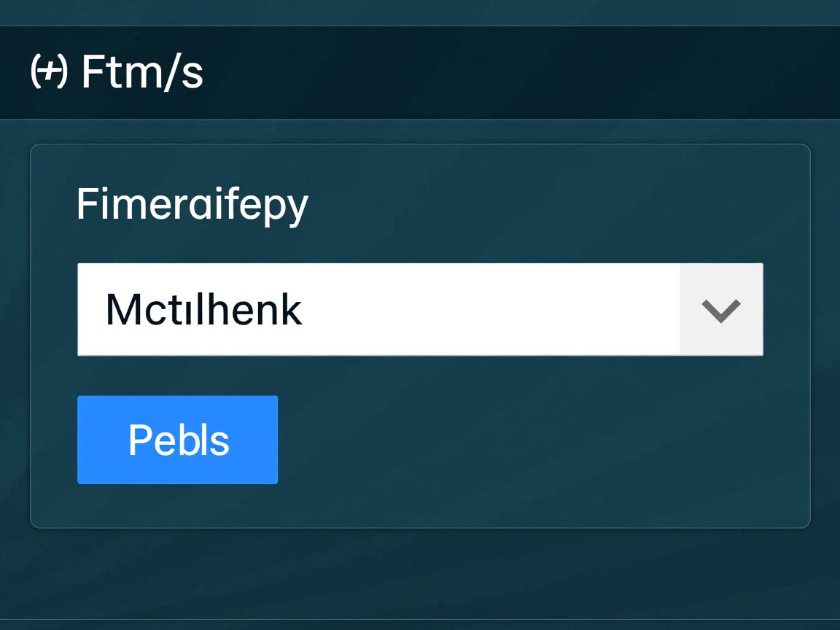840x630 pixels.
Task: Click the plus icon beside Ftm/s
Action: click(49, 72)
